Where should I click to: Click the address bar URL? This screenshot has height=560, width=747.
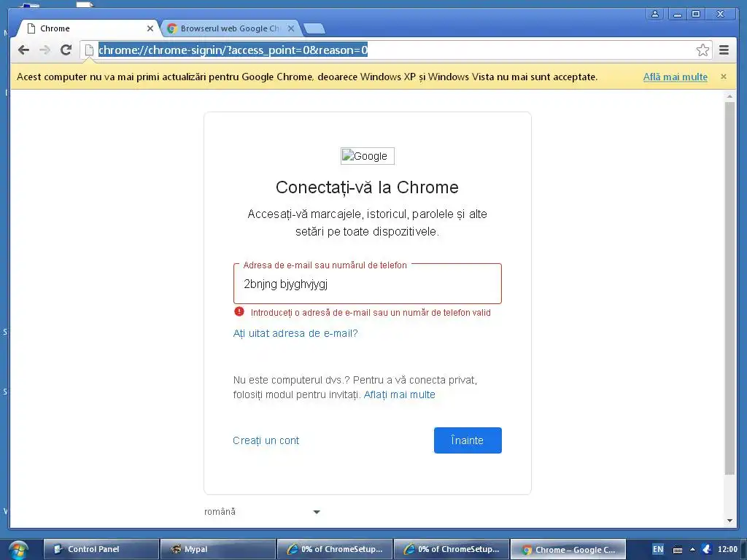pos(233,50)
